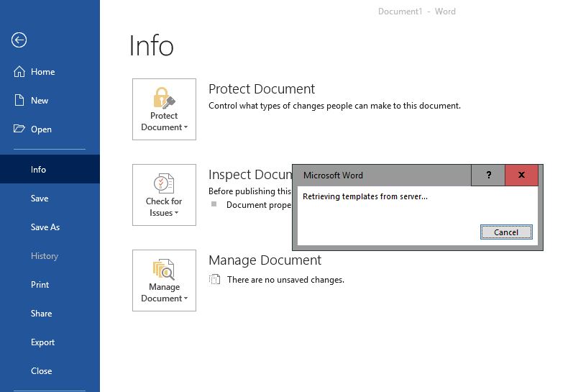
Task: Click the 'Document1 - Word' title
Action: (416, 12)
